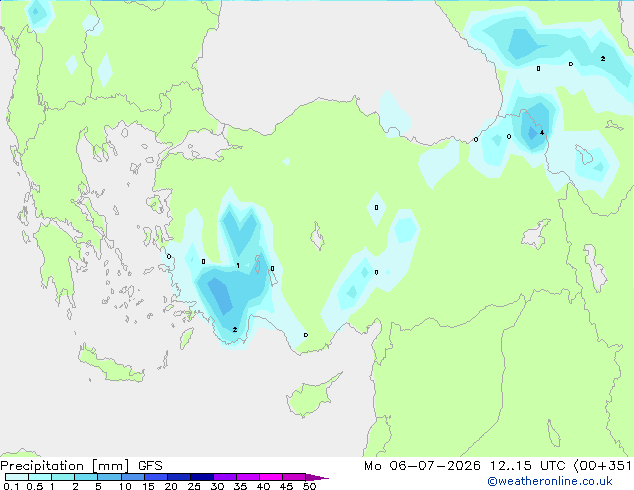This screenshot has height=490, width=634.
Task: Click the 'Mo 06-07-2026 12..15 UTC' timestamp
Action: 464,466
